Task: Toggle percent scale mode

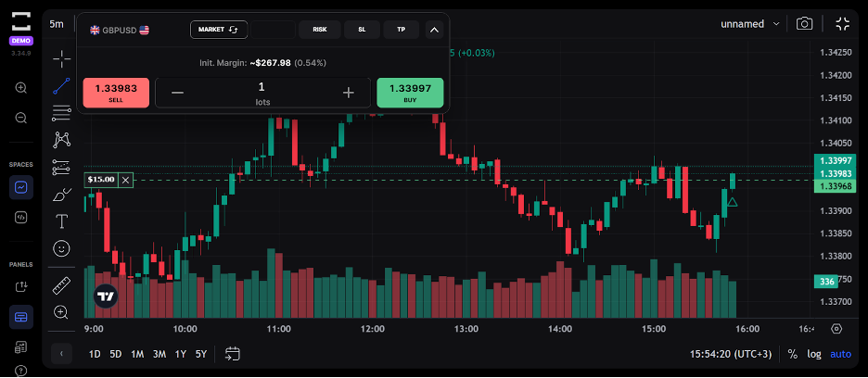Action: point(792,354)
